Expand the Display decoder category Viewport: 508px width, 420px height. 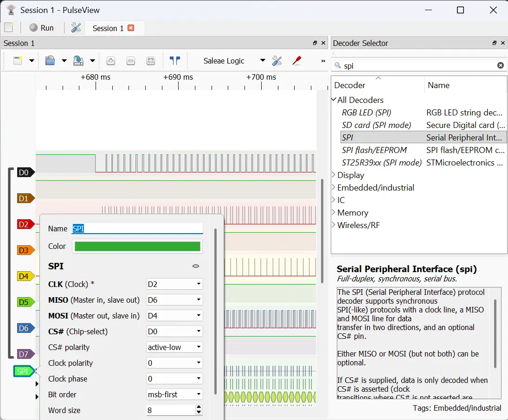pyautogui.click(x=334, y=175)
